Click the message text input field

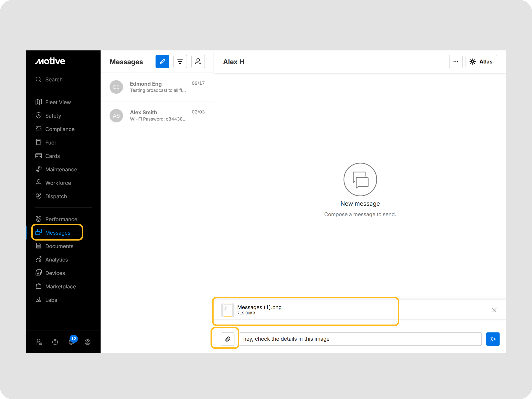(360, 339)
